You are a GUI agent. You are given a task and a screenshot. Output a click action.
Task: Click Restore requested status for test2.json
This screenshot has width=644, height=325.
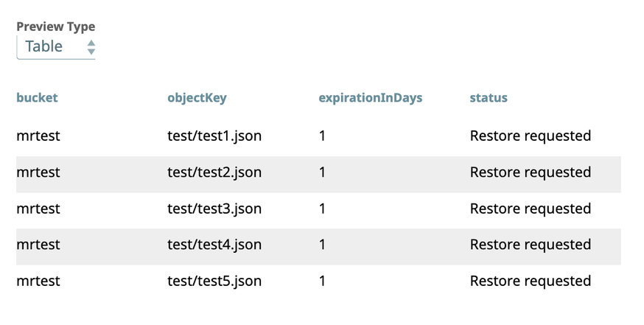coord(530,172)
